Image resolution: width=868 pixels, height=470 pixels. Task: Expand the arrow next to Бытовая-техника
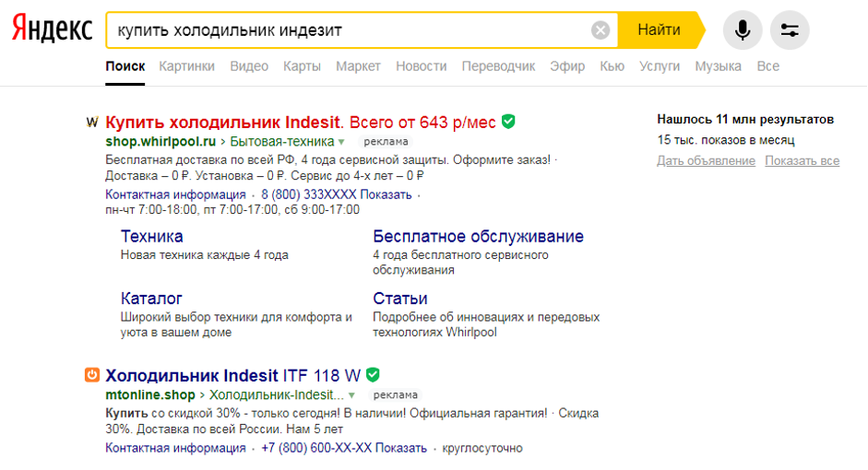(x=341, y=142)
